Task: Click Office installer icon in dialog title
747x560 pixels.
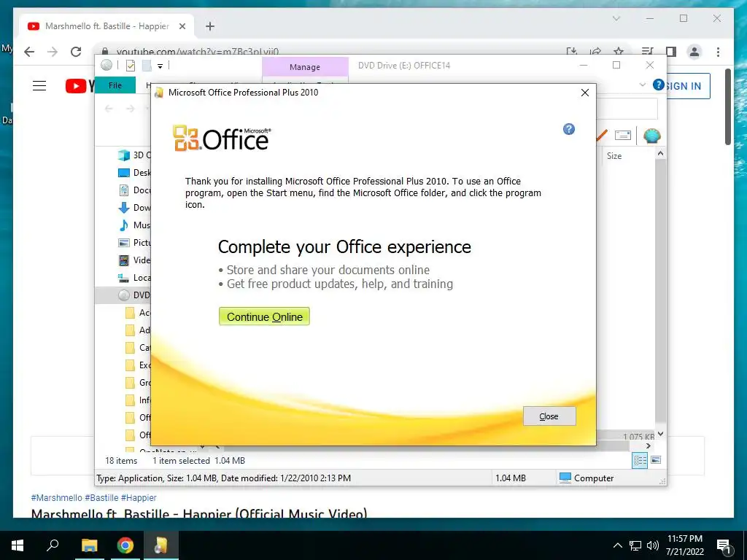Action: 159,93
